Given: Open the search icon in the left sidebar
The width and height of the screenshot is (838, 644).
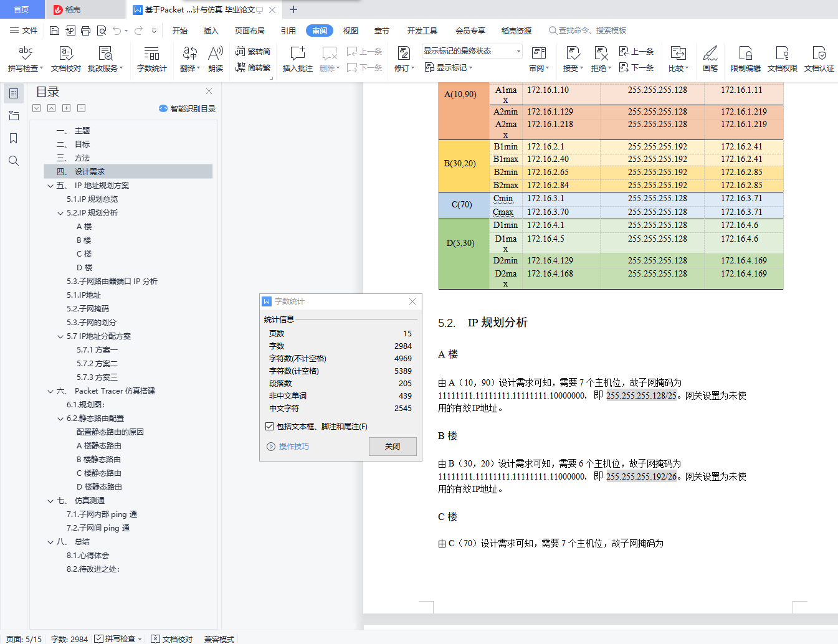Looking at the screenshot, I should 14,161.
